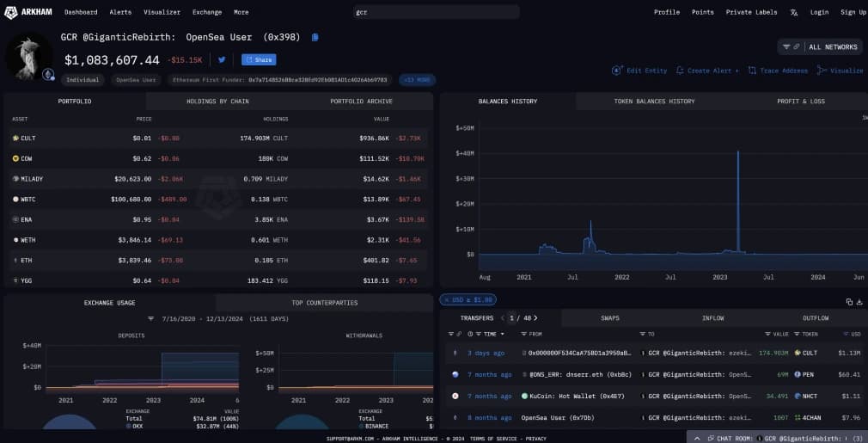
Task: Click the language translate icon
Action: (x=793, y=12)
